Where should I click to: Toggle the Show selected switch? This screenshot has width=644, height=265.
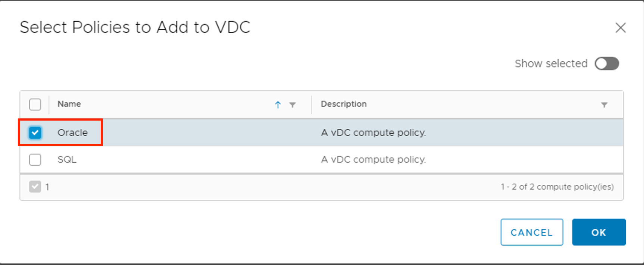point(607,63)
